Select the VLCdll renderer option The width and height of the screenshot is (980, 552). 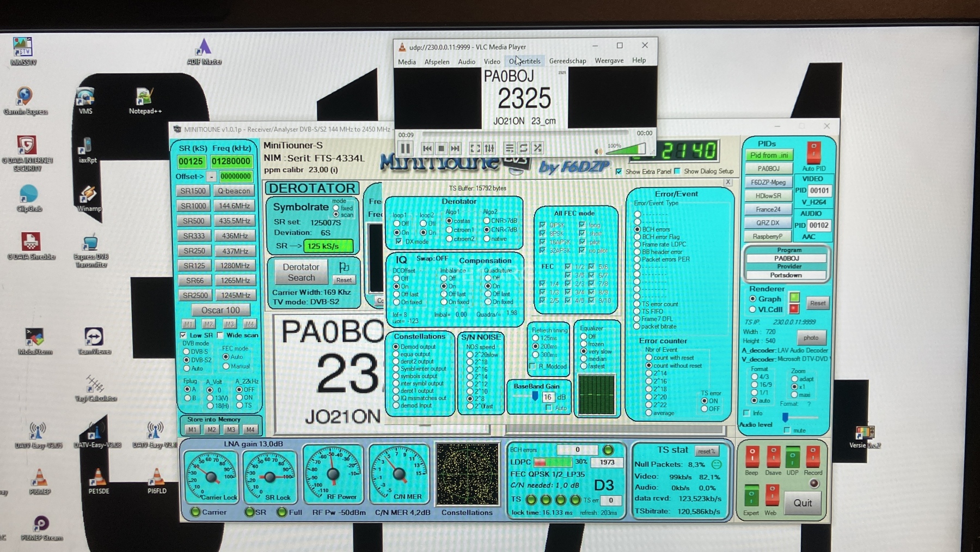click(752, 310)
